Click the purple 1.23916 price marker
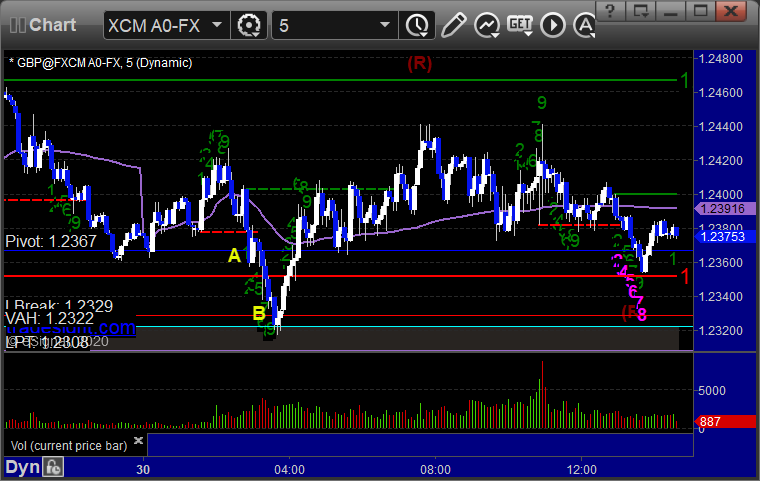Viewport: 760px width, 481px height. tap(725, 208)
